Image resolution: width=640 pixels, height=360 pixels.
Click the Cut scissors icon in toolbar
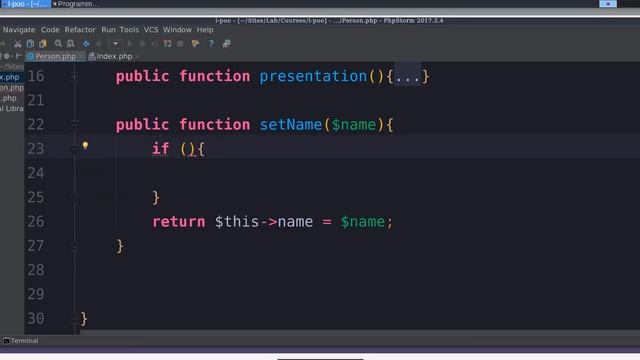click(x=18, y=44)
